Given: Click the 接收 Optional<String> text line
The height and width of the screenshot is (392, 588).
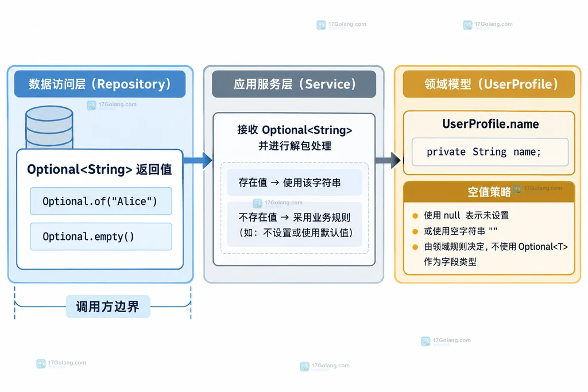Looking at the screenshot, I should click(295, 130).
